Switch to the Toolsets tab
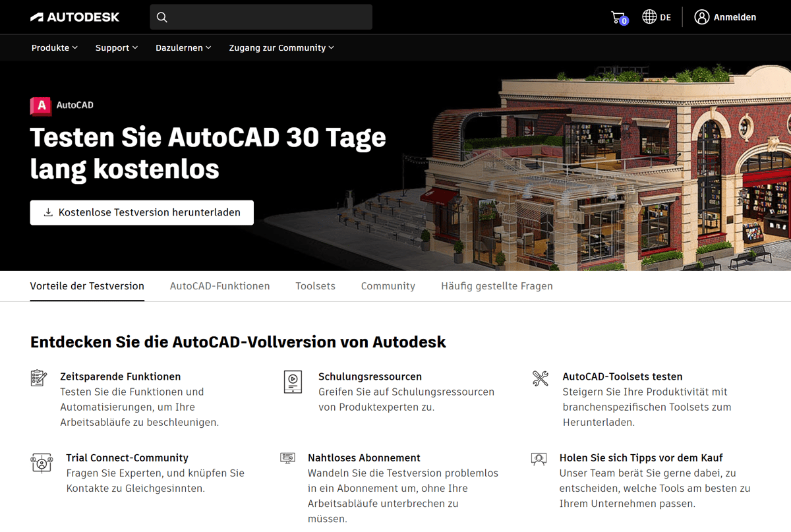791x532 pixels. pyautogui.click(x=315, y=286)
